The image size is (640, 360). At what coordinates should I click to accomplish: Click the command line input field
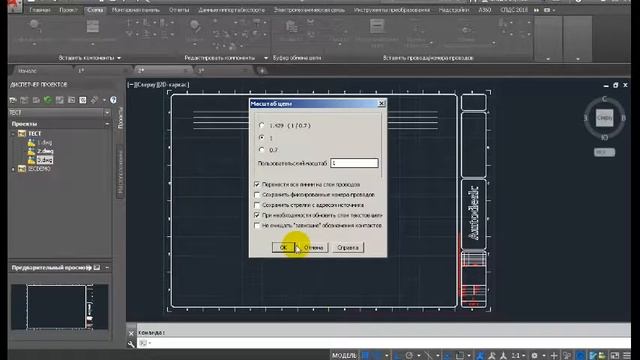tap(384, 343)
